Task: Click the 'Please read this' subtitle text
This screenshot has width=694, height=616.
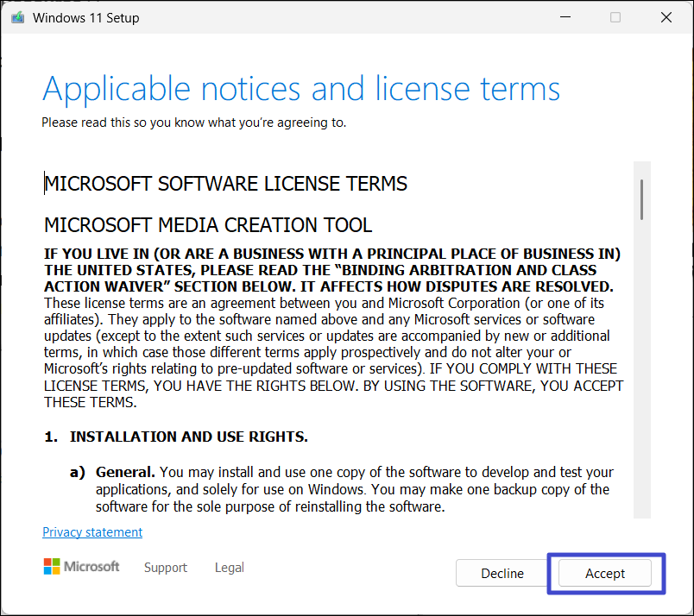Action: coord(193,123)
